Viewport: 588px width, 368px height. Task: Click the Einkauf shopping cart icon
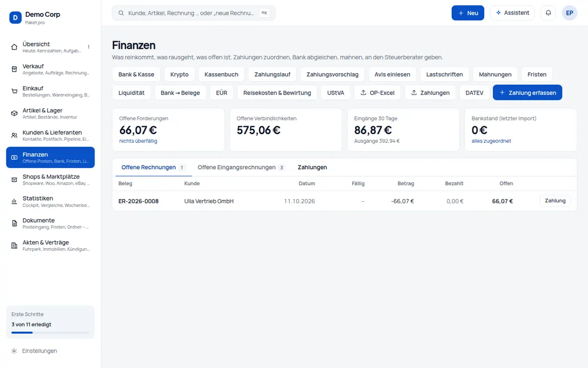(x=14, y=91)
